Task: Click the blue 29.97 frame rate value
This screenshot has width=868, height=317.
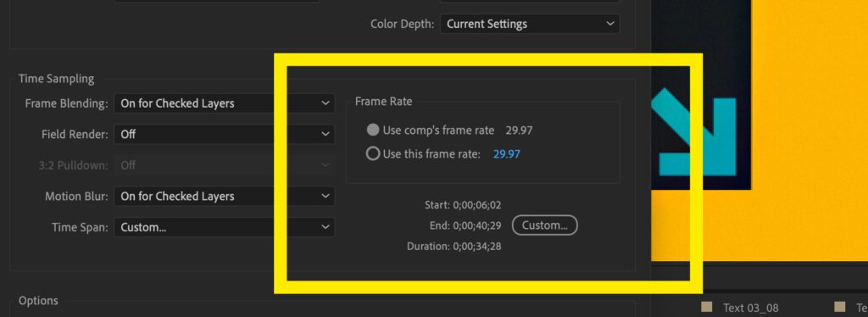Action: pos(507,154)
